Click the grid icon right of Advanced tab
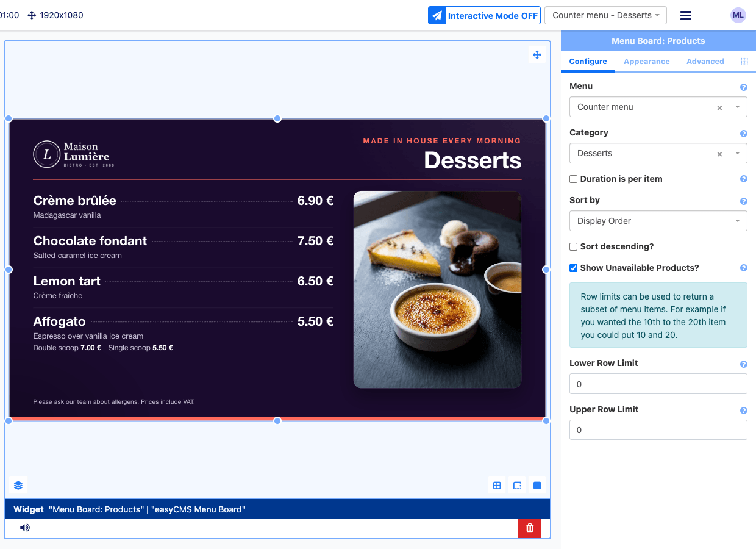The width and height of the screenshot is (756, 549). coord(744,61)
